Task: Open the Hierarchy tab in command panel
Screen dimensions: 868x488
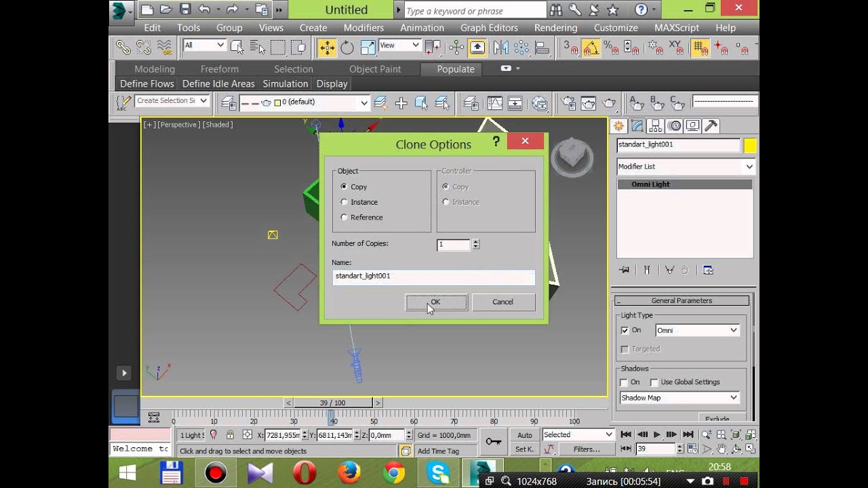Action: pyautogui.click(x=655, y=125)
